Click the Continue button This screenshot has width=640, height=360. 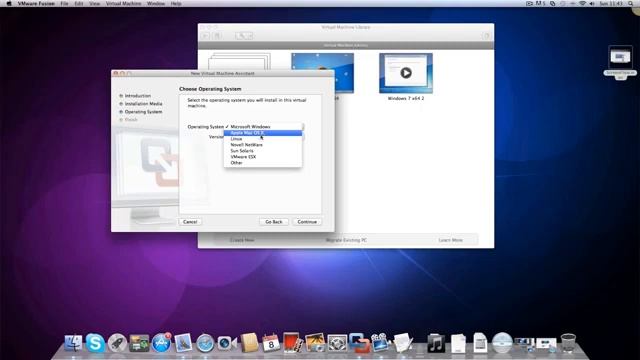click(x=307, y=222)
